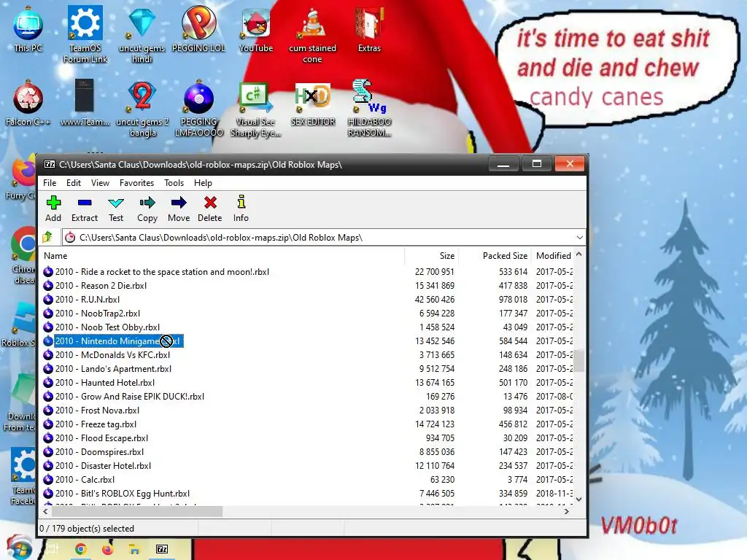Click the Info toolbar button
Viewport: 747px width, 560px height.
coord(241,209)
